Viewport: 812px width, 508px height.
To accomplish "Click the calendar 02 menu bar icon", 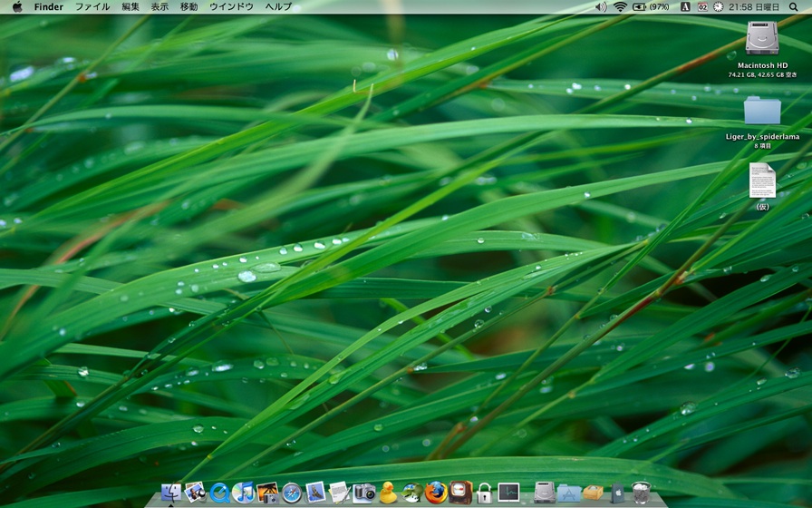I will click(x=702, y=6).
